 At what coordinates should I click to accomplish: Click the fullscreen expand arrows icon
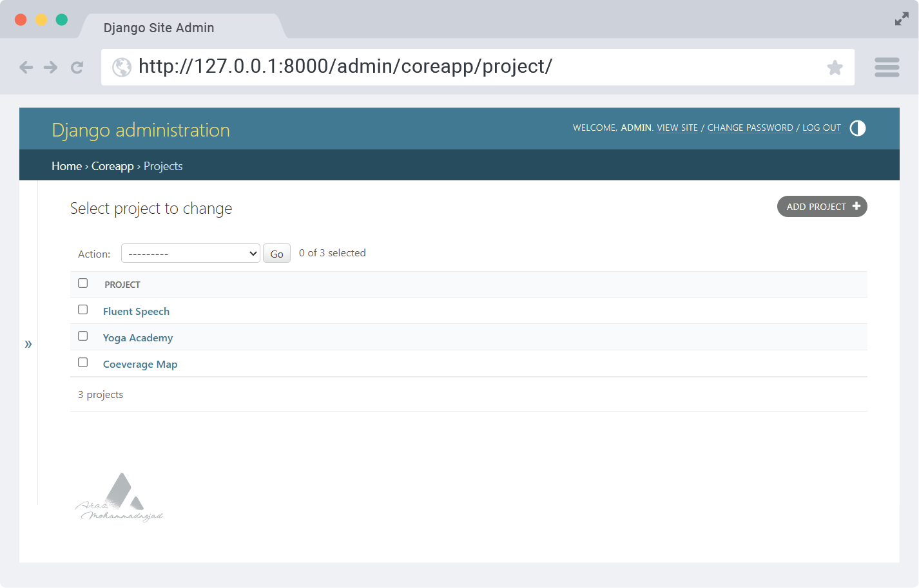pos(902,19)
